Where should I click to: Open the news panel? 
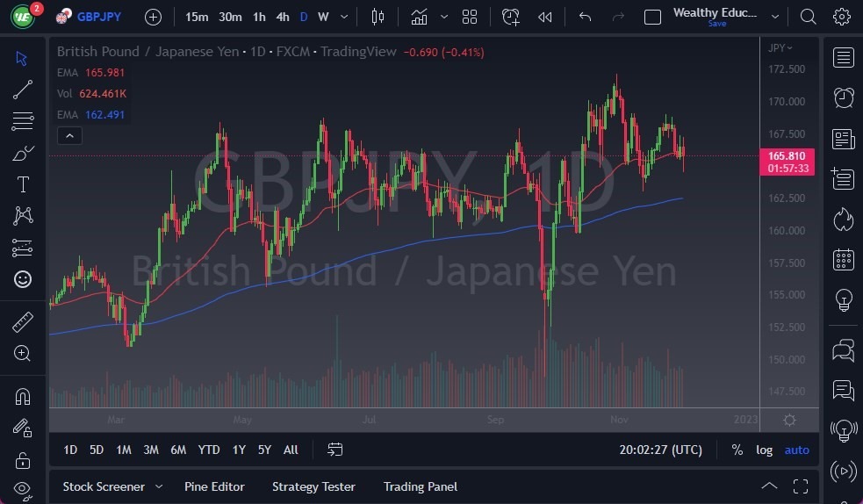[843, 139]
